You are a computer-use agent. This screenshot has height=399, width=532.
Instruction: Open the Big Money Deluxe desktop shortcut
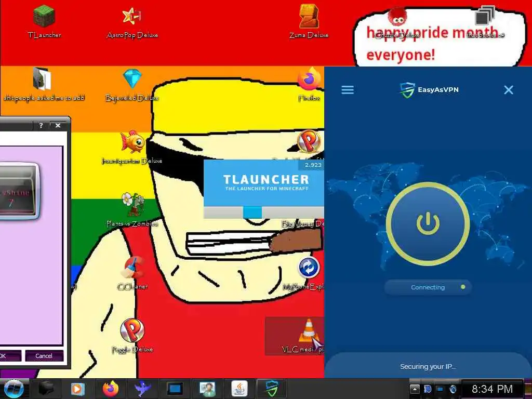[x=303, y=223]
